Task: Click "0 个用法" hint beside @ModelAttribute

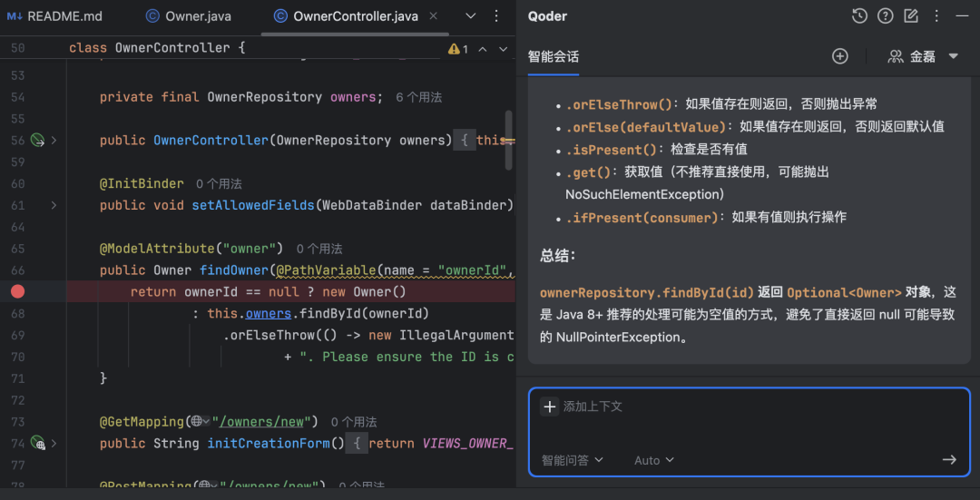Action: click(x=319, y=249)
